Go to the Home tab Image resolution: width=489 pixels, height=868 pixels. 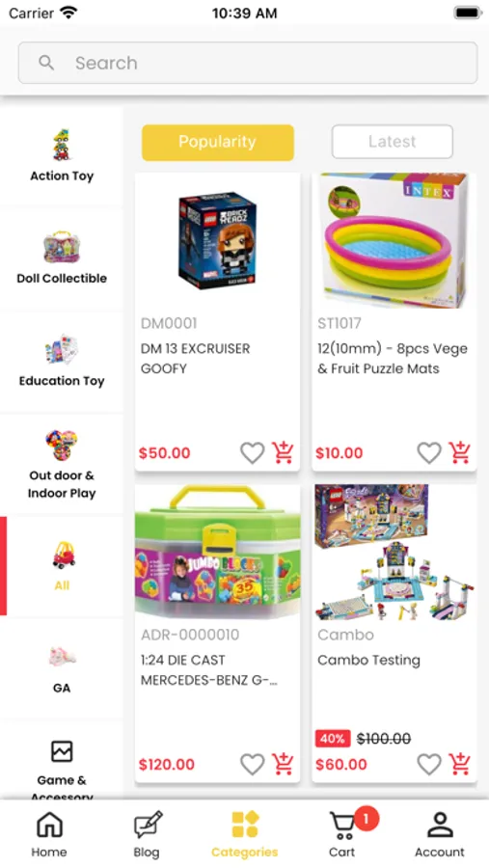[49, 834]
